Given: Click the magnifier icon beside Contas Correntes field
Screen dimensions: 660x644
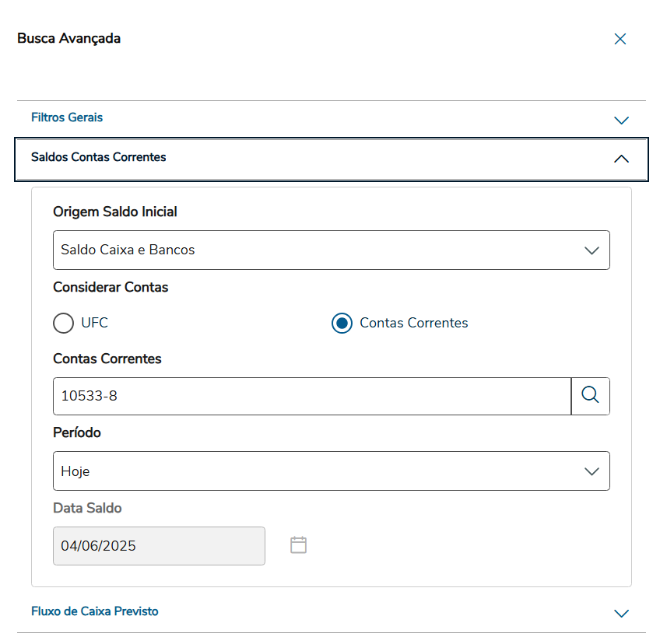Looking at the screenshot, I should 591,396.
